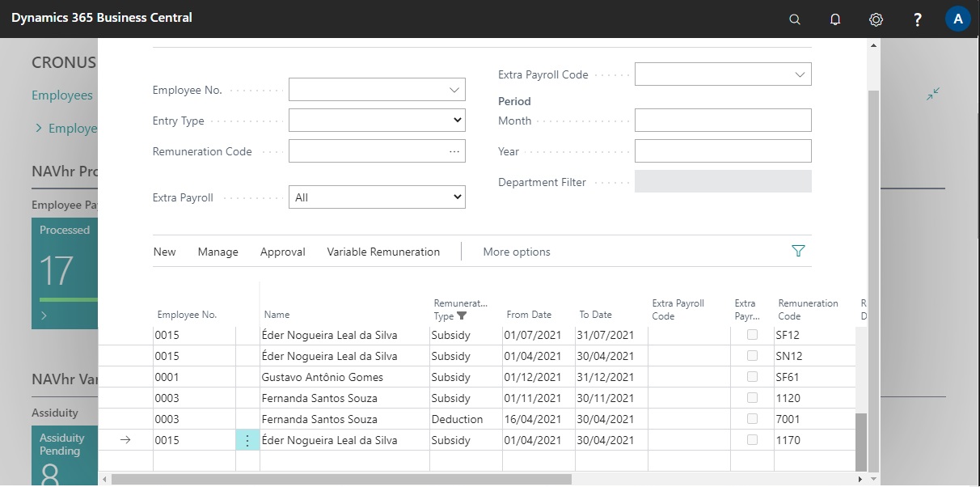Expand the Extra Payroll Code dropdown

[x=800, y=74]
